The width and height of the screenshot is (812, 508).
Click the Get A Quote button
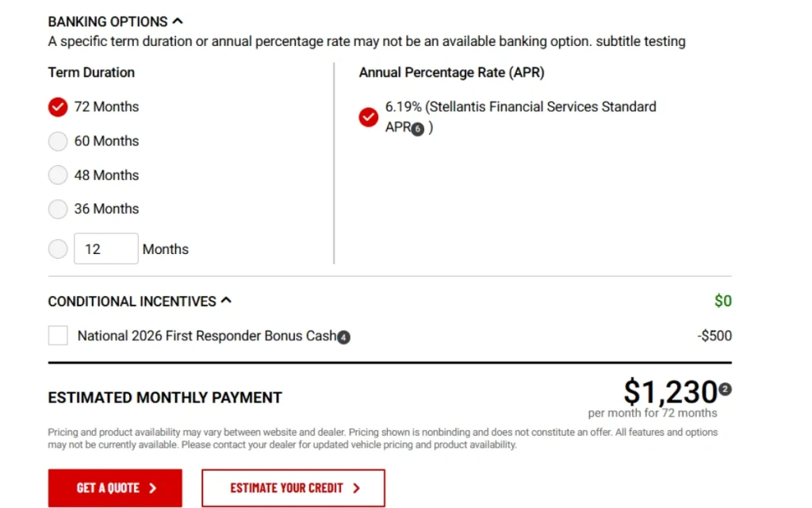pyautogui.click(x=114, y=487)
